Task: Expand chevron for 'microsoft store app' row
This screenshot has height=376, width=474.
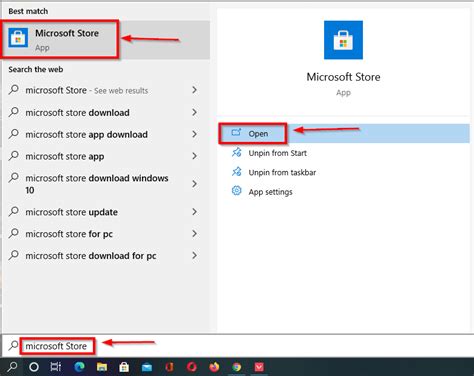Action: click(x=194, y=156)
